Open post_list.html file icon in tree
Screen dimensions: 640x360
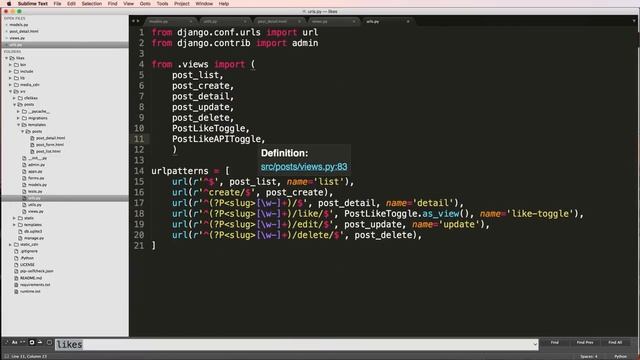(32, 151)
